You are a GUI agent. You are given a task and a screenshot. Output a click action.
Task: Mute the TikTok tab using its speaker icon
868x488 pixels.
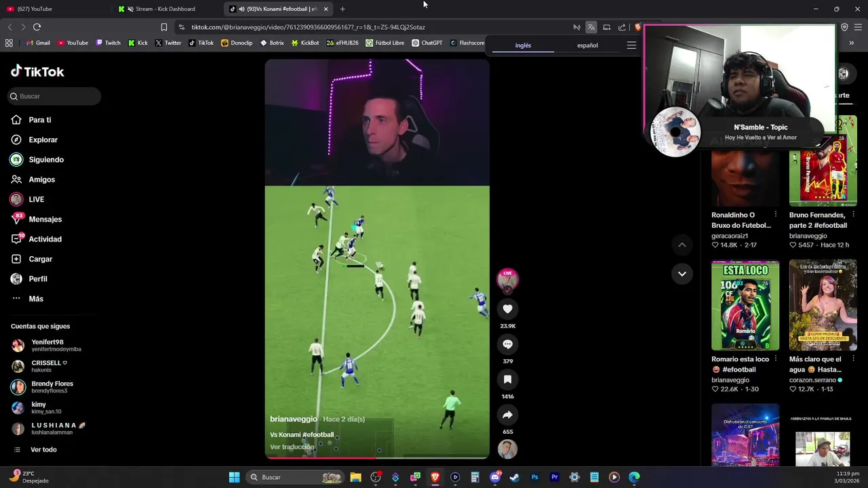[x=242, y=9]
